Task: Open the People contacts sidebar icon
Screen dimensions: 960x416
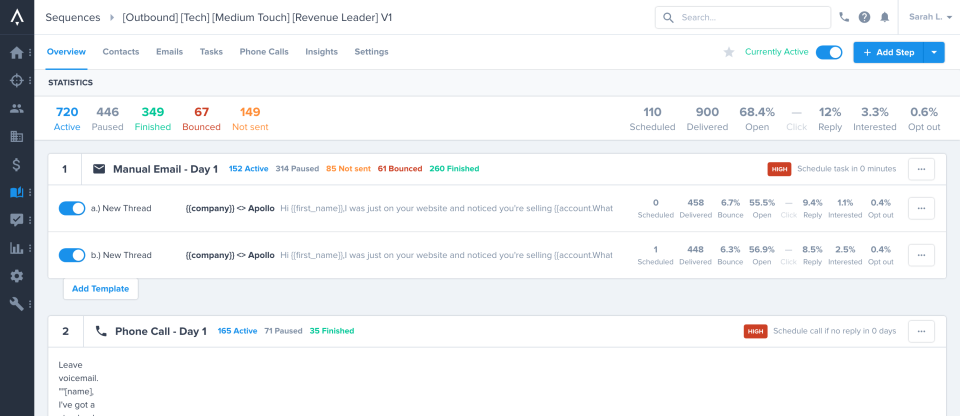Action: click(16, 109)
